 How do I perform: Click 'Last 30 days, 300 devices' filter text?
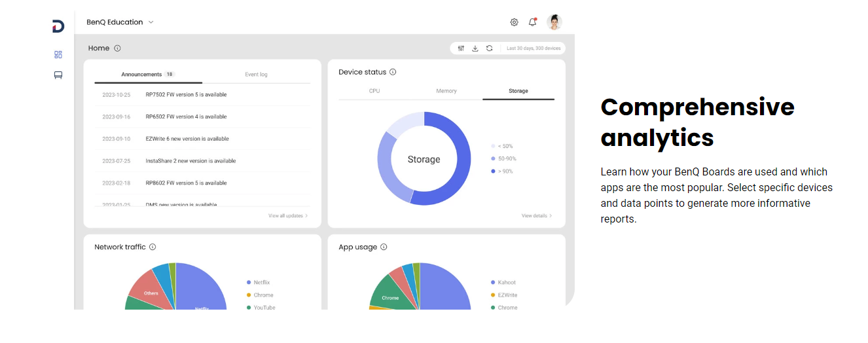pyautogui.click(x=533, y=48)
